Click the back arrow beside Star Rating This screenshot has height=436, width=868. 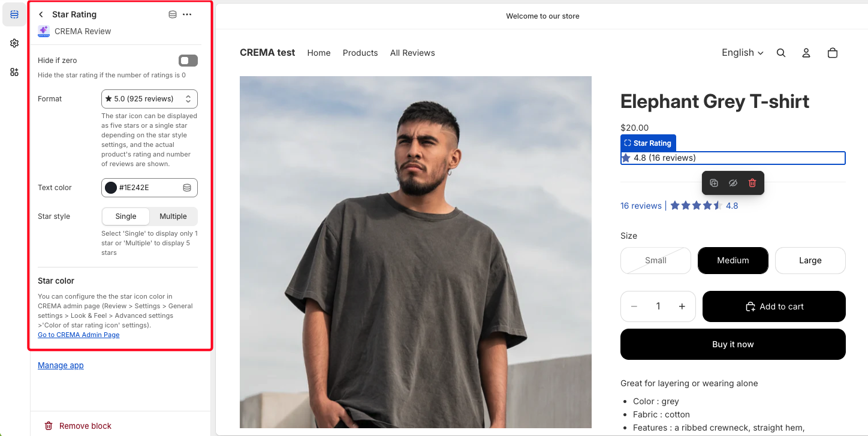click(41, 14)
